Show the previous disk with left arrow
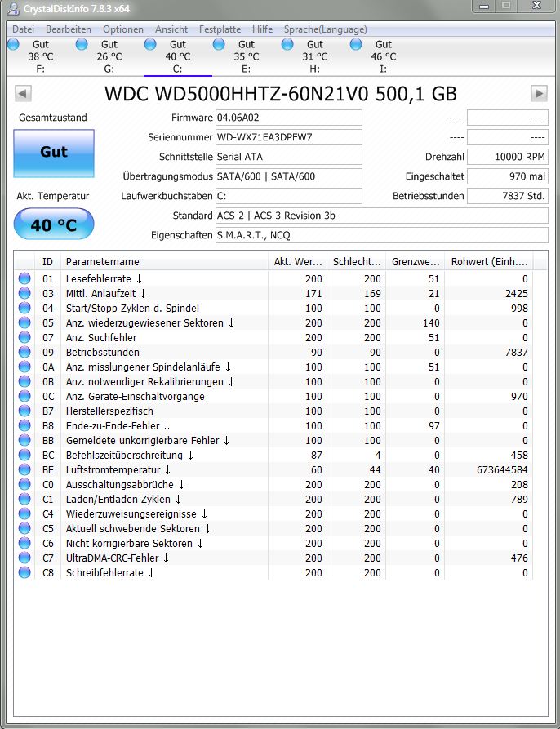This screenshot has height=729, width=560. (x=23, y=93)
